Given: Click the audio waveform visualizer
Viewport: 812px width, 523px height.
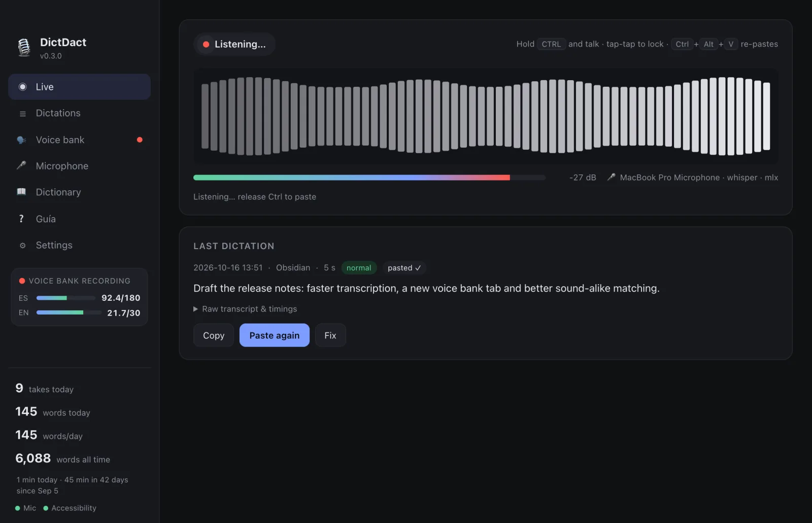Looking at the screenshot, I should click(x=486, y=116).
